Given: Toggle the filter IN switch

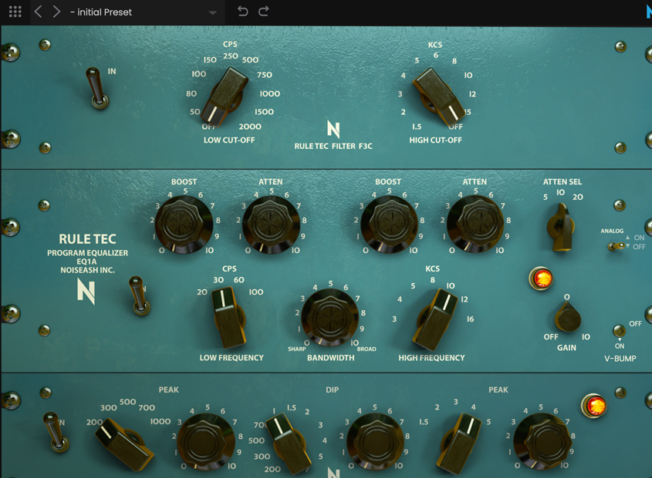Looking at the screenshot, I should tap(97, 89).
